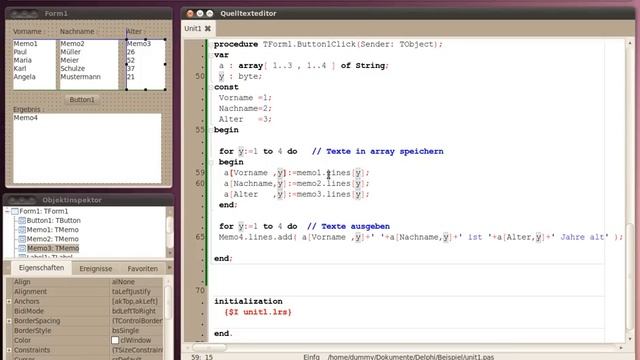Select Memo1: TMemo in the component tree
The image size is (640, 360).
[52, 230]
